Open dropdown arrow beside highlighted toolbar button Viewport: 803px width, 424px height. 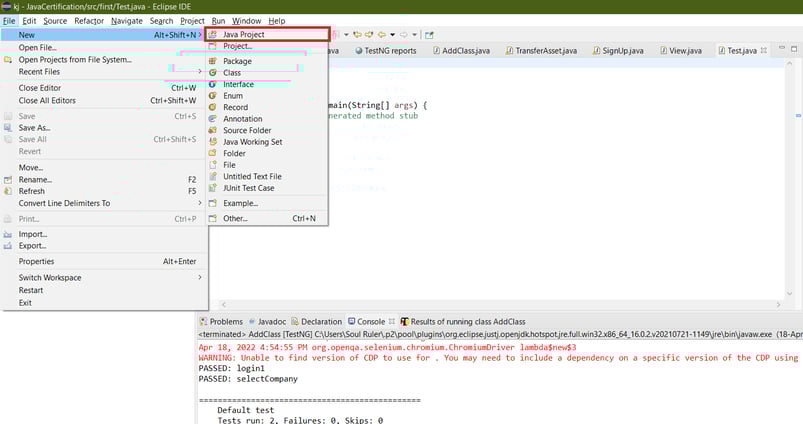[346, 35]
